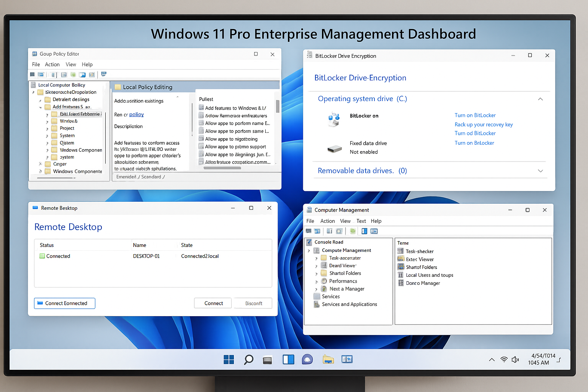Viewport: 588px width, 392px height.
Task: Click the Device Manager icon in right pane
Action: (x=400, y=283)
